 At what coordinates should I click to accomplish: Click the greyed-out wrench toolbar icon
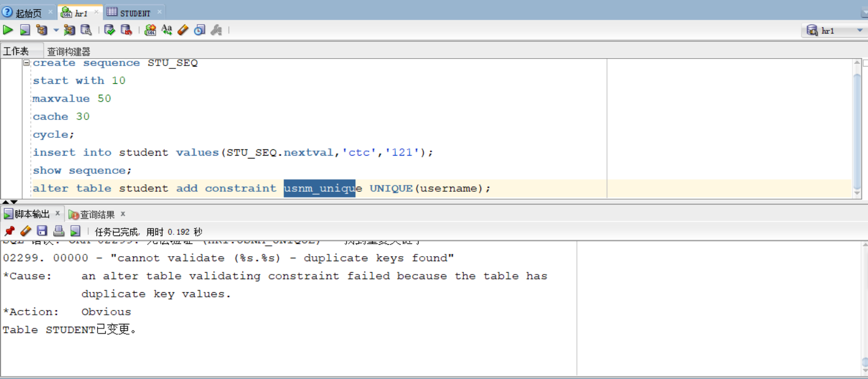click(x=216, y=30)
